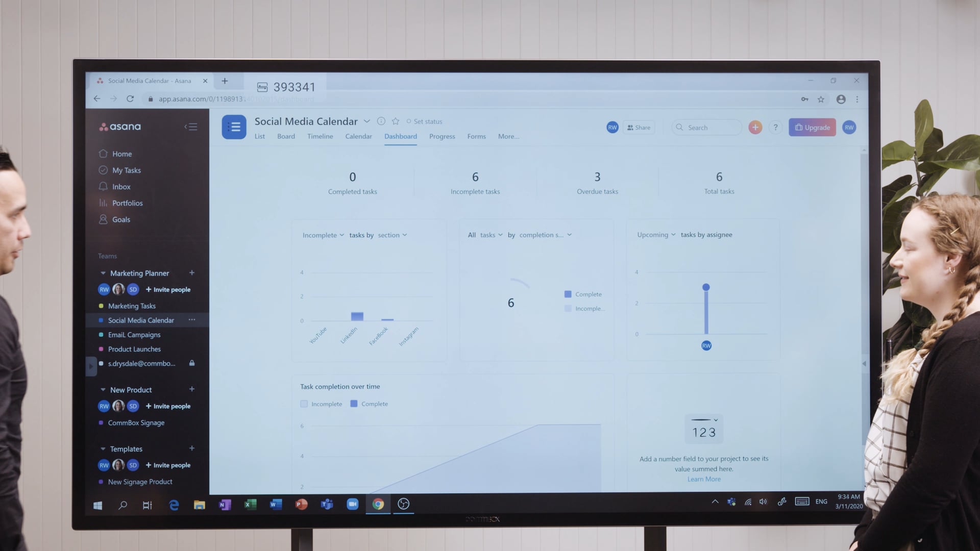Click the Learn More link
This screenshot has width=980, height=551.
click(704, 479)
